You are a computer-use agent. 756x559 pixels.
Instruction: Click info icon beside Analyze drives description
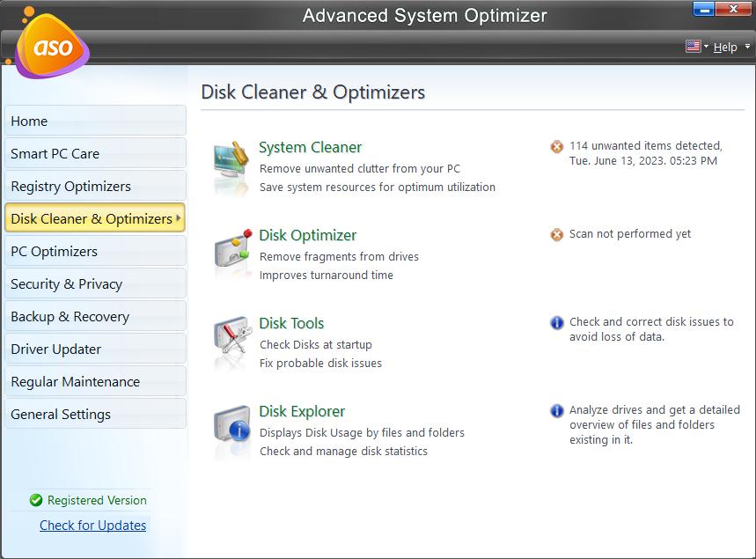point(556,411)
